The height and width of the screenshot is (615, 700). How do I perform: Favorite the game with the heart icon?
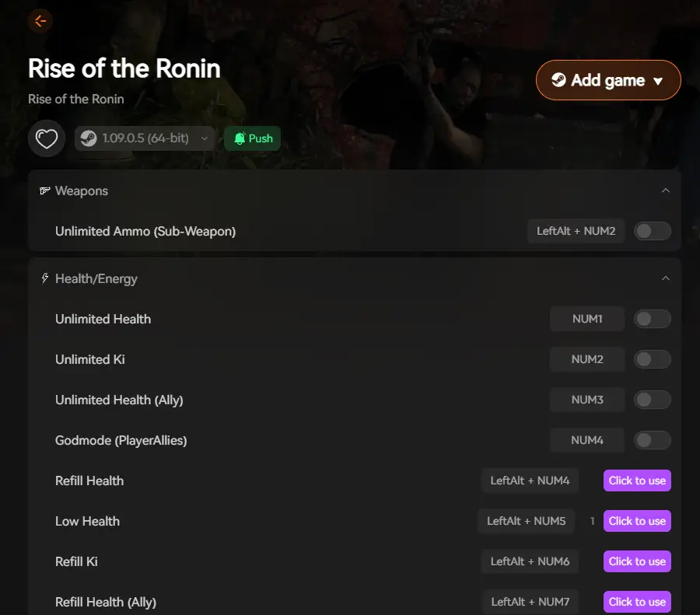pos(46,138)
